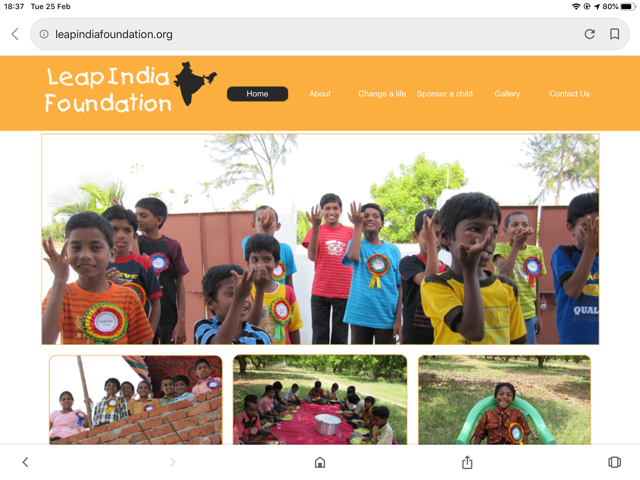Select the Home navigation tab
The height and width of the screenshot is (480, 640).
[x=257, y=94]
